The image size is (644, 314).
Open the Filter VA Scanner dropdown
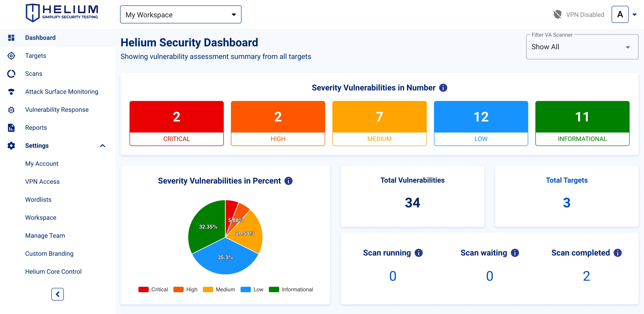(582, 47)
